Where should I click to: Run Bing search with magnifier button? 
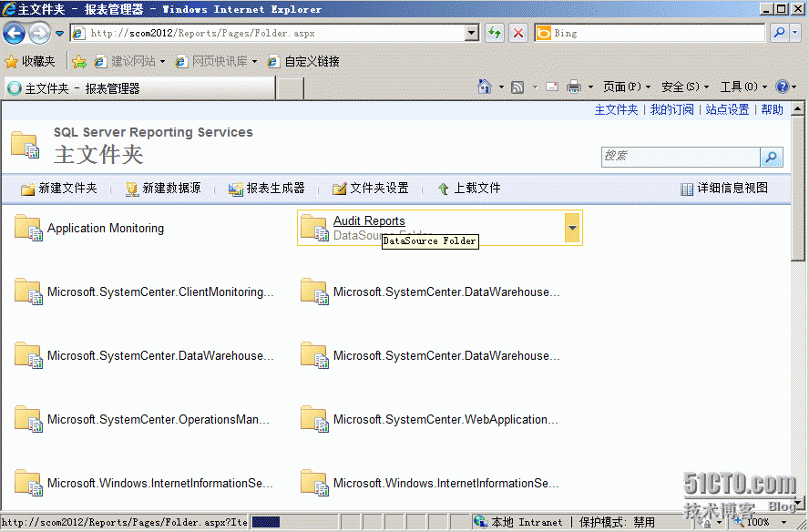coord(779,33)
